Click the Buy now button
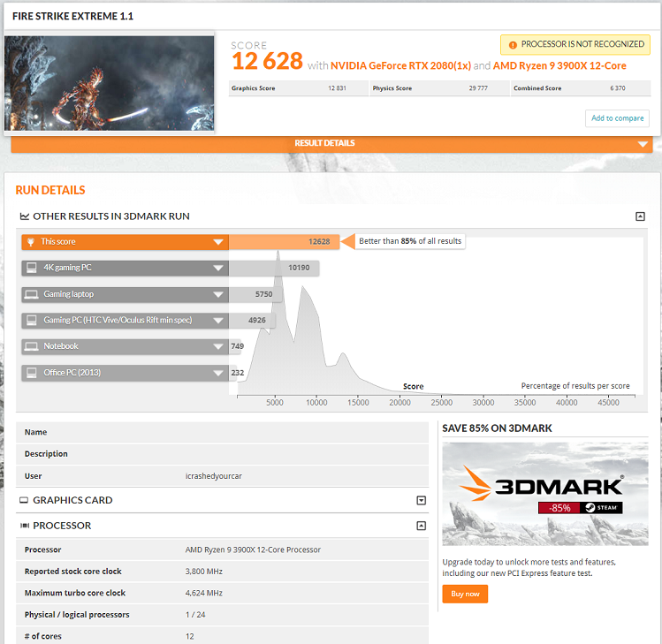The width and height of the screenshot is (662, 644). [465, 594]
